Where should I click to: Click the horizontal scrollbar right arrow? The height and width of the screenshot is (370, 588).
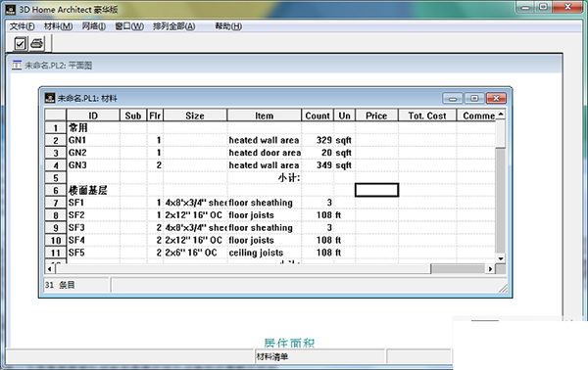[x=490, y=268]
